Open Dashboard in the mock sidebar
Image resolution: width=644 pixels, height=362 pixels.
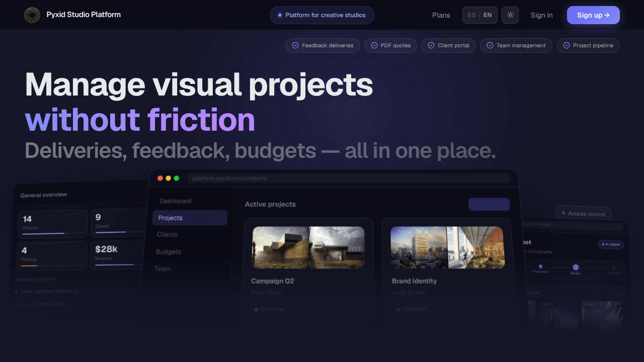[176, 201]
